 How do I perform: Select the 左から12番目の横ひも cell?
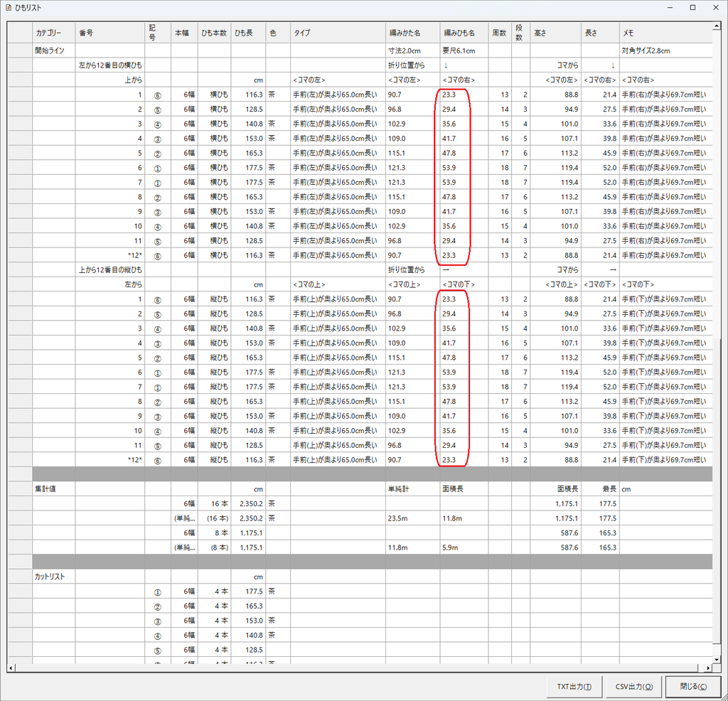click(110, 65)
